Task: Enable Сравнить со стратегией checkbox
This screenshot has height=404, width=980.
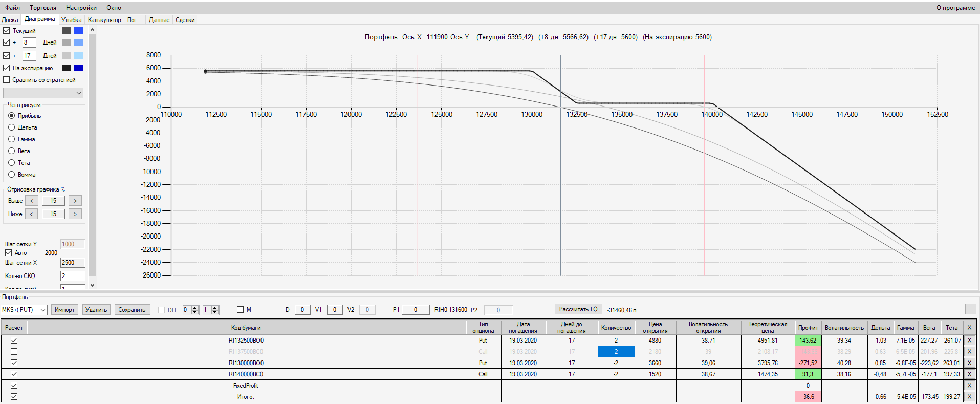Action: (x=7, y=80)
